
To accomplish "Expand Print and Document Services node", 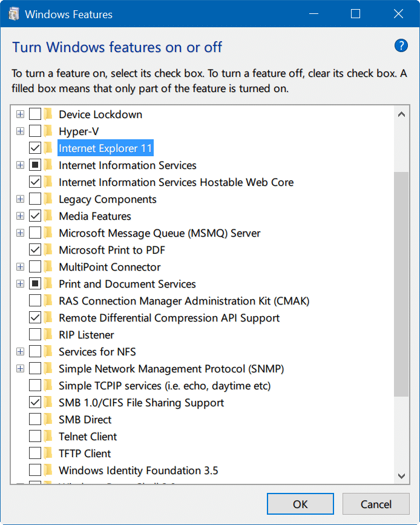I will 21,283.
